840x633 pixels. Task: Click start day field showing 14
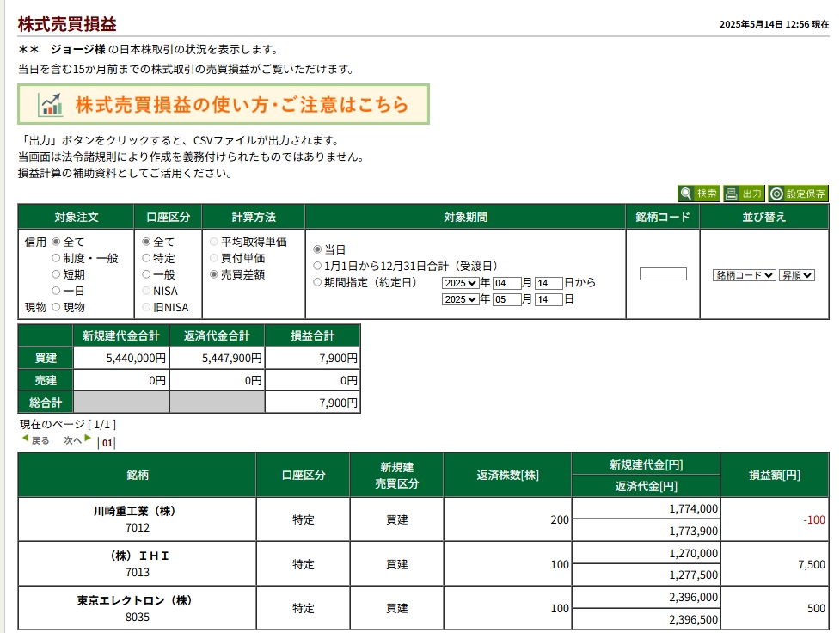point(549,283)
